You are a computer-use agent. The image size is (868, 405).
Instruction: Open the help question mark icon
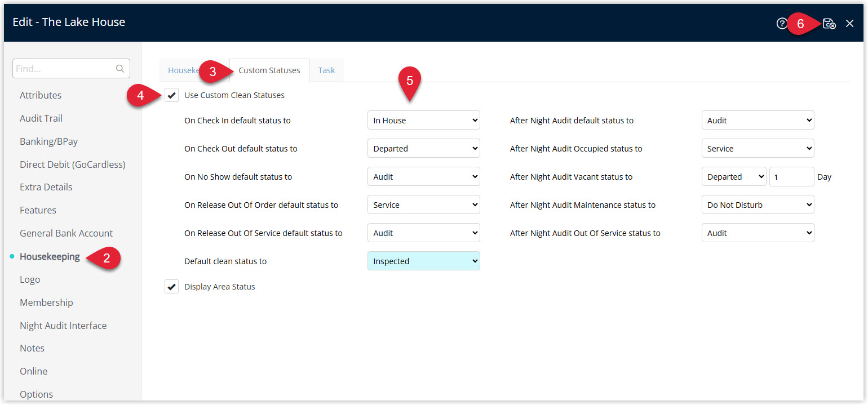782,23
